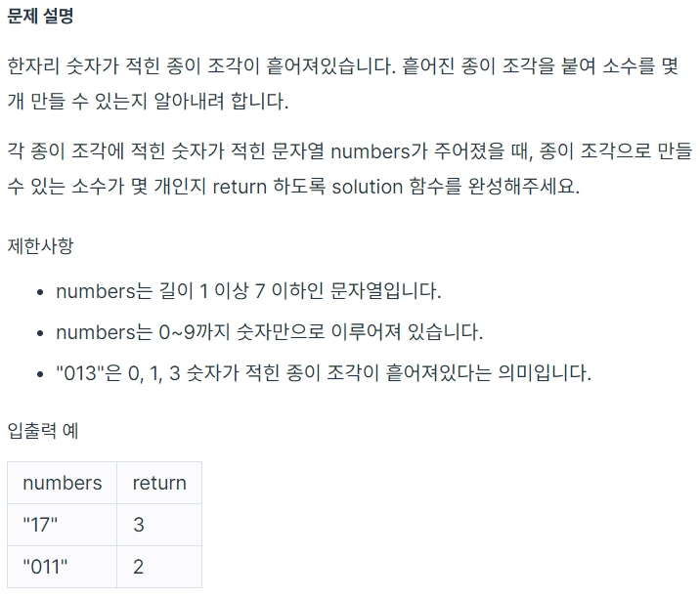Click the 입출력 예 section label

pos(43,431)
